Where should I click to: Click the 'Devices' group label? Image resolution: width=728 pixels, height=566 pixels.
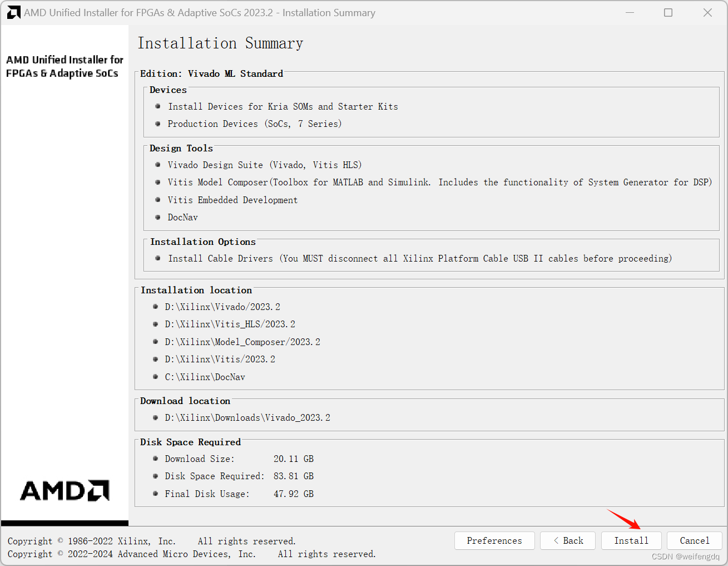[168, 90]
